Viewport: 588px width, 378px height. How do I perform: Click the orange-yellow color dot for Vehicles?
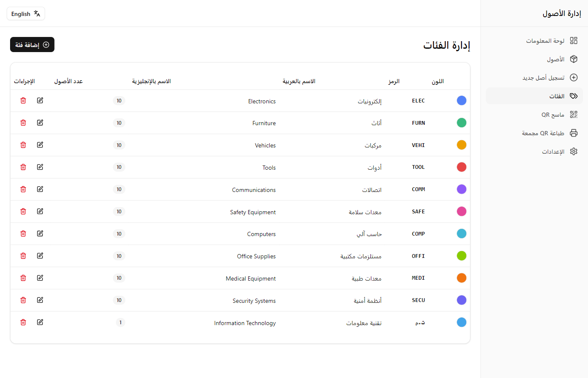click(x=462, y=145)
